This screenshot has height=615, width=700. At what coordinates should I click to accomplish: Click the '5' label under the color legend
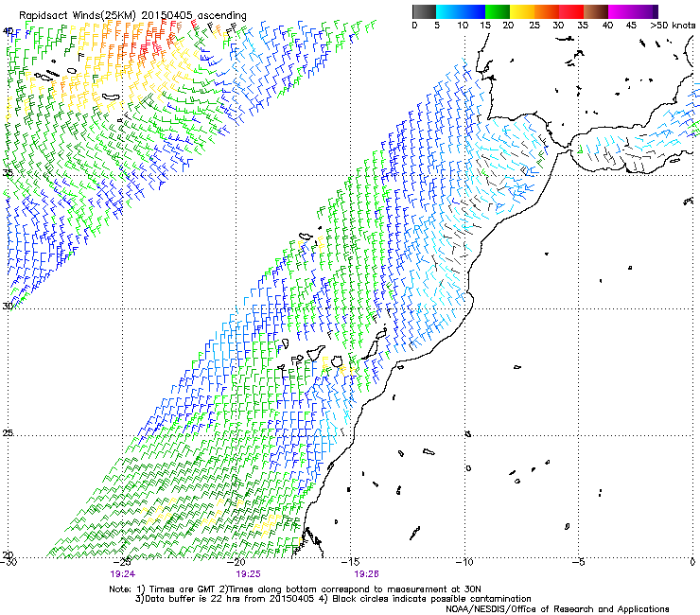coord(437,25)
